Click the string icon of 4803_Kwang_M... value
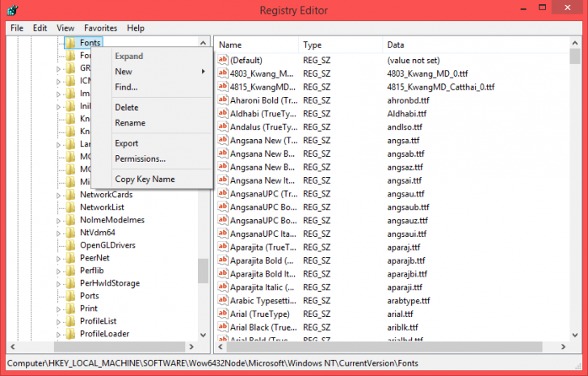Image resolution: width=588 pixels, height=376 pixels. (223, 74)
